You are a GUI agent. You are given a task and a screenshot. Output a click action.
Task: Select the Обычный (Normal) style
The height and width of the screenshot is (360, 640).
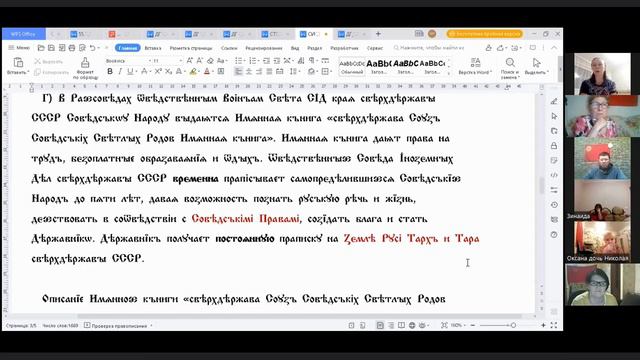click(351, 67)
